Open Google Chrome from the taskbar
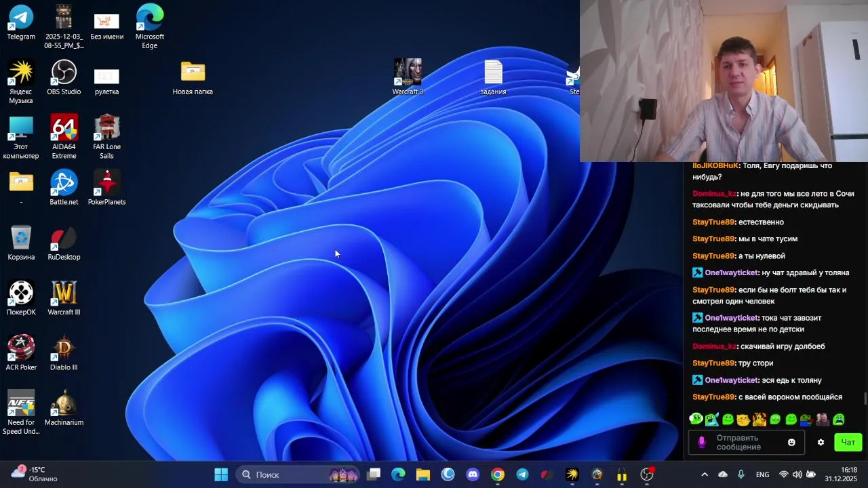868x488 pixels. coord(498,474)
